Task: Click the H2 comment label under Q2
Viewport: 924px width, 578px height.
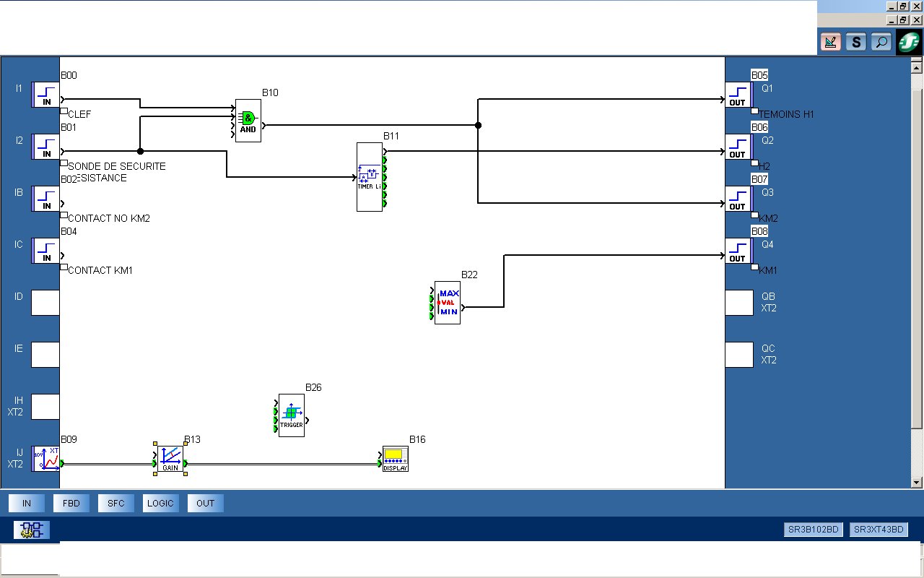Action: 764,166
